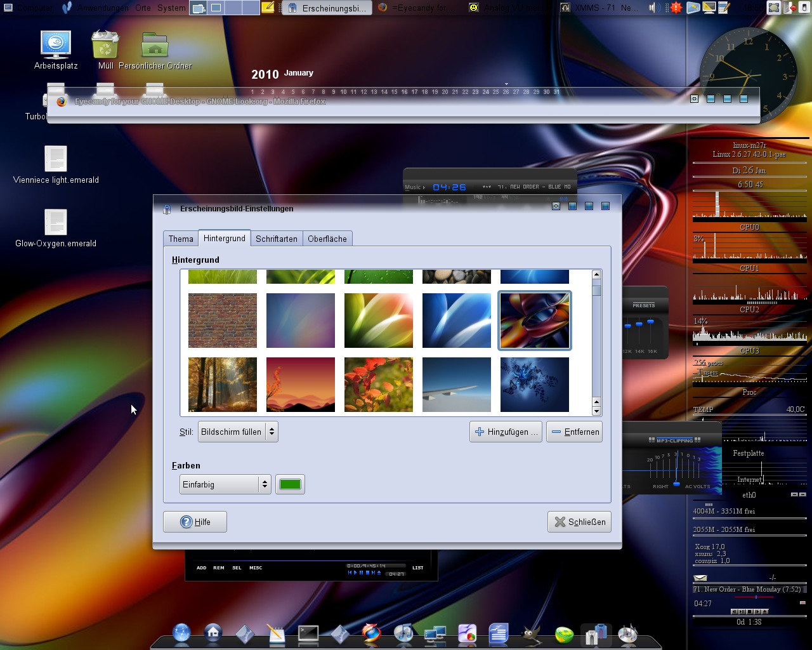Screen dimensions: 812x650
Task: Select the Hintergrund tab
Action: [225, 238]
